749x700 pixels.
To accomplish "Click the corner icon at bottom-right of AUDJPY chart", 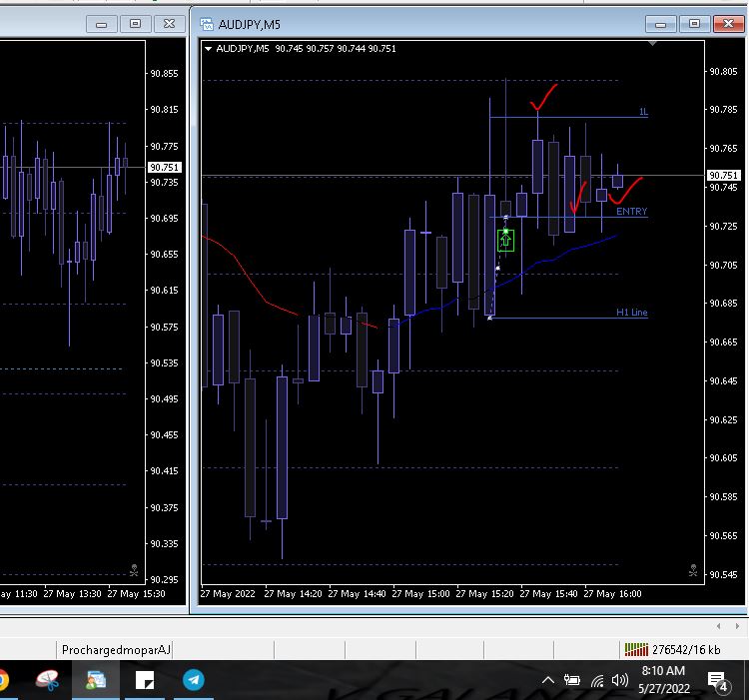I will pos(693,571).
